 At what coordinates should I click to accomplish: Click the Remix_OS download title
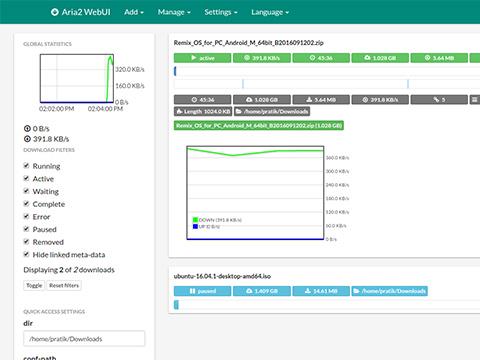point(249,43)
